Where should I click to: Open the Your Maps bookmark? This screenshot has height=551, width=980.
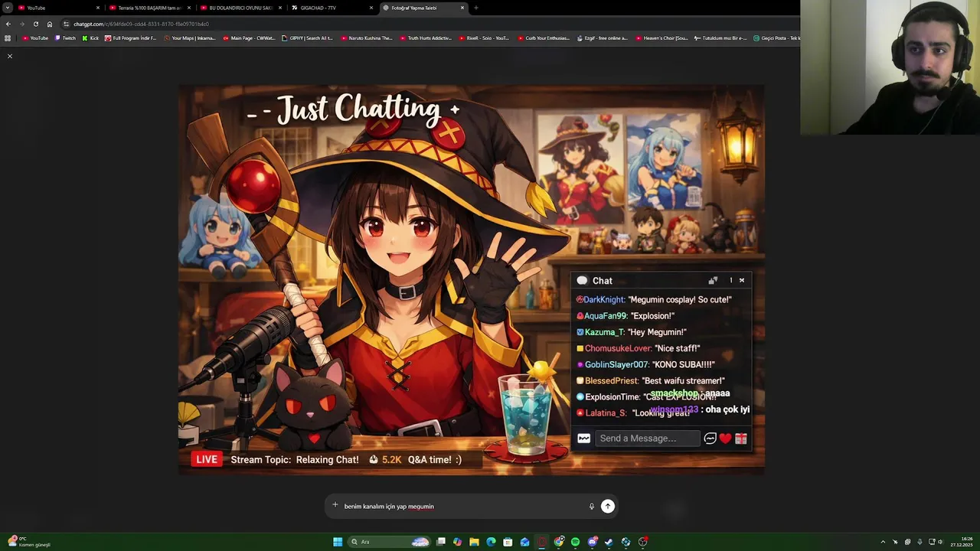coord(190,37)
